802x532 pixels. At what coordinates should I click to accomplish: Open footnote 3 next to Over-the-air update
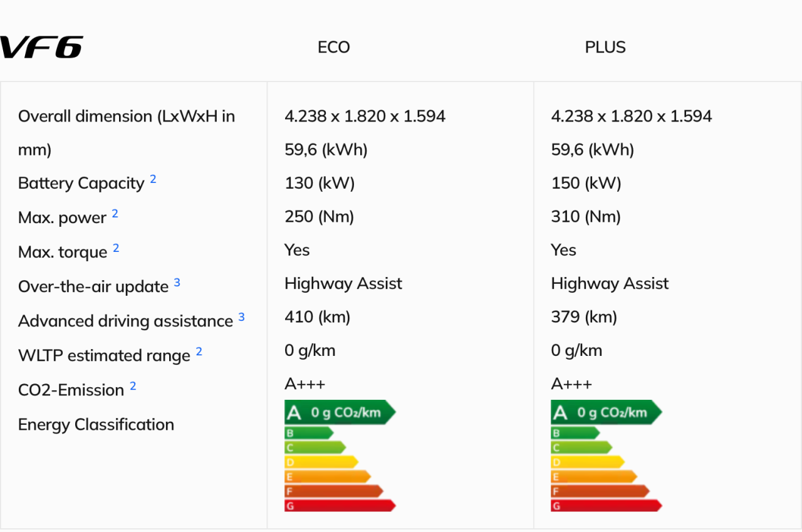click(x=177, y=283)
